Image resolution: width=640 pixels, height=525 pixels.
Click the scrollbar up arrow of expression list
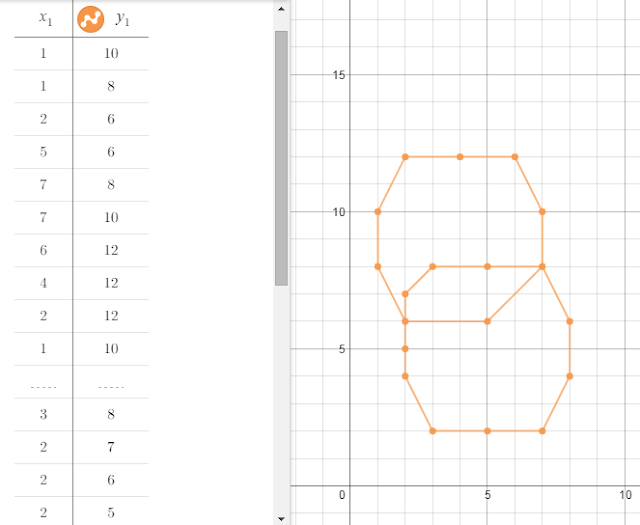point(281,9)
